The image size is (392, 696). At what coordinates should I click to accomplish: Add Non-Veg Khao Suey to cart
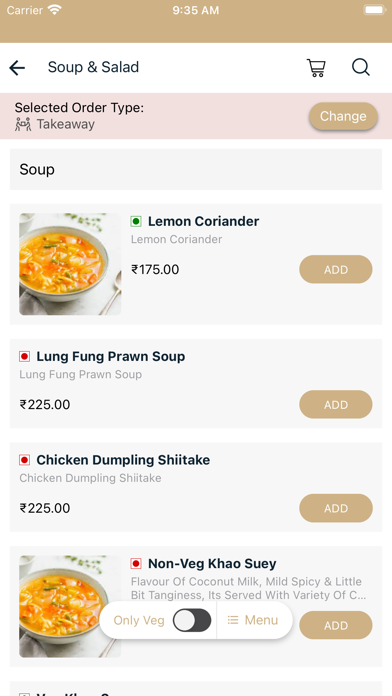[336, 625]
